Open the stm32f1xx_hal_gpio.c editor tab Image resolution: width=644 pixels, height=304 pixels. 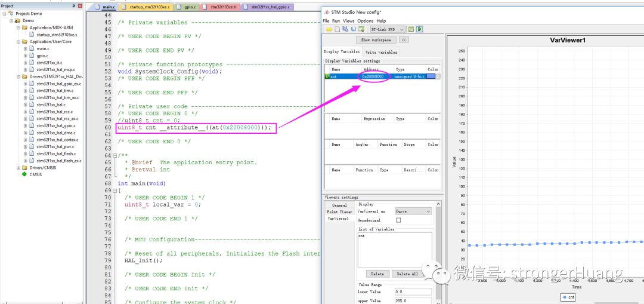tap(267, 7)
